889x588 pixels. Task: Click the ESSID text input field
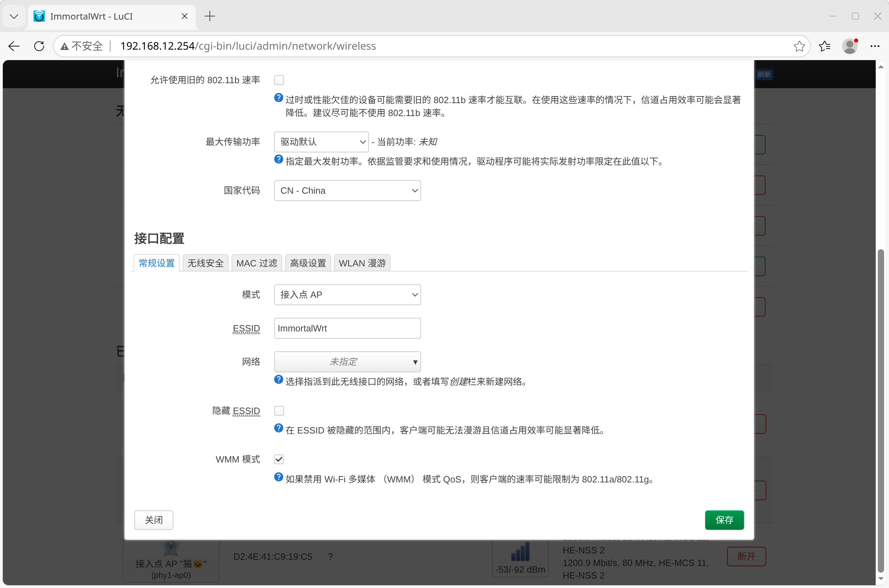[x=347, y=328]
